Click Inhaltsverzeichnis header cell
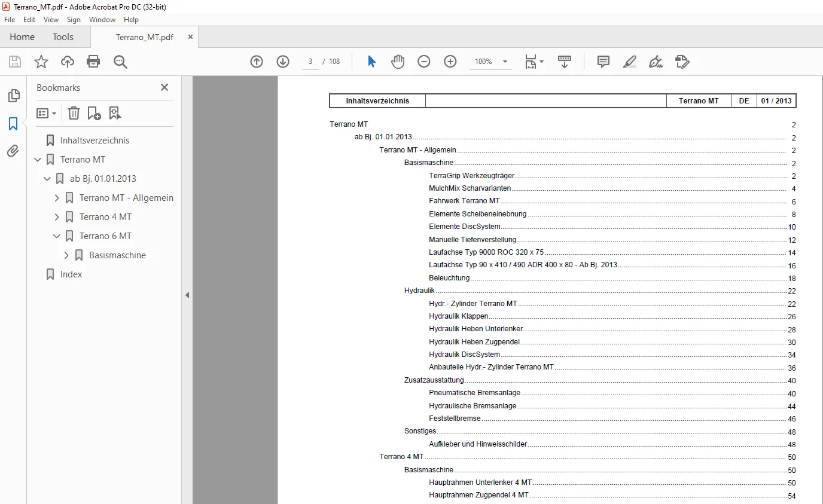The width and height of the screenshot is (823, 504). 377,101
